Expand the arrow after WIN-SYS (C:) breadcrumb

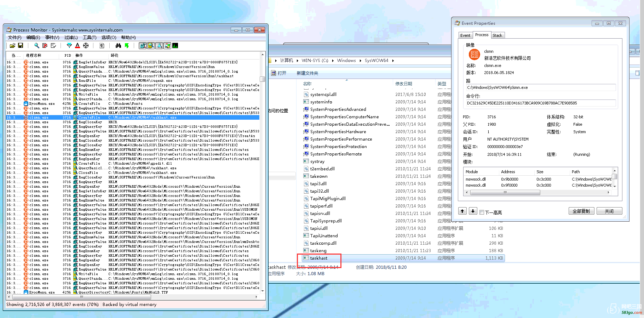333,61
